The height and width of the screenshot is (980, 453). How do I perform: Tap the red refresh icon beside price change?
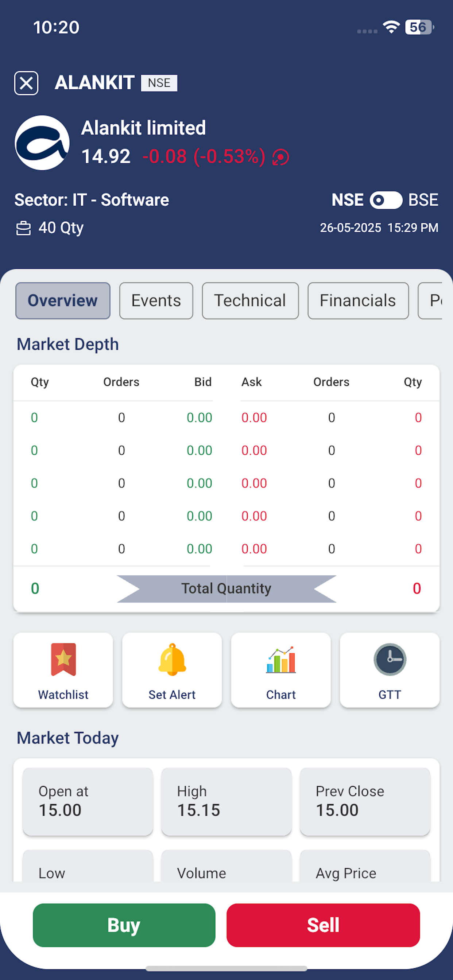[x=281, y=157]
